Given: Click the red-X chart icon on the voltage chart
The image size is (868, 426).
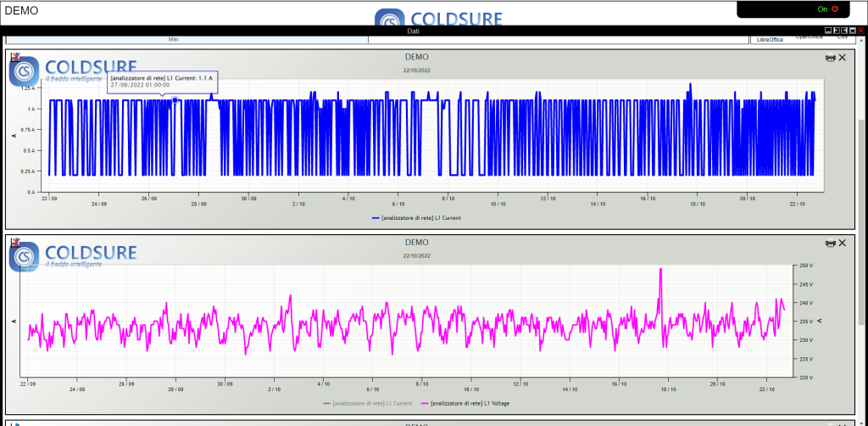Looking at the screenshot, I should (x=15, y=242).
